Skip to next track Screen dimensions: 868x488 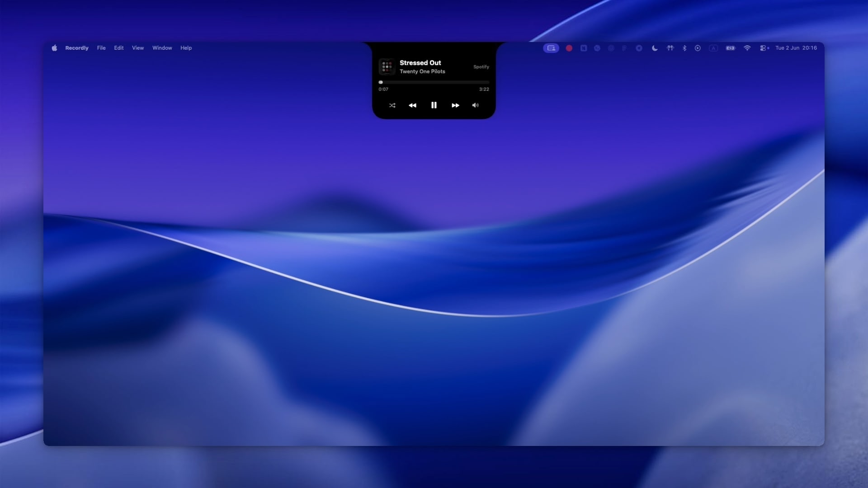(455, 105)
